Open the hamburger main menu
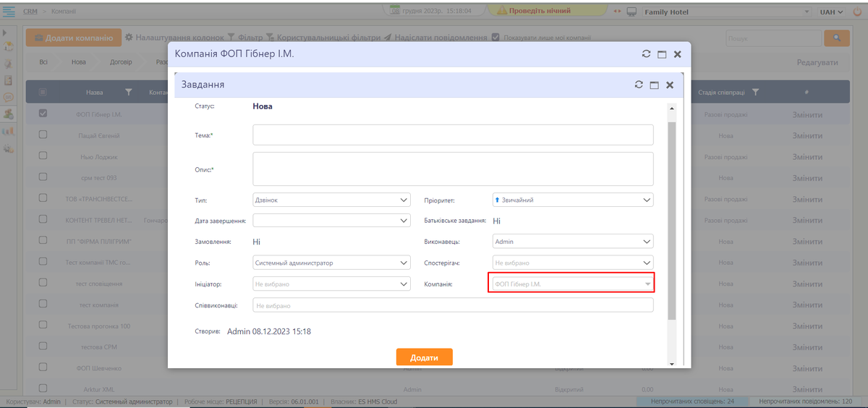 [9, 12]
